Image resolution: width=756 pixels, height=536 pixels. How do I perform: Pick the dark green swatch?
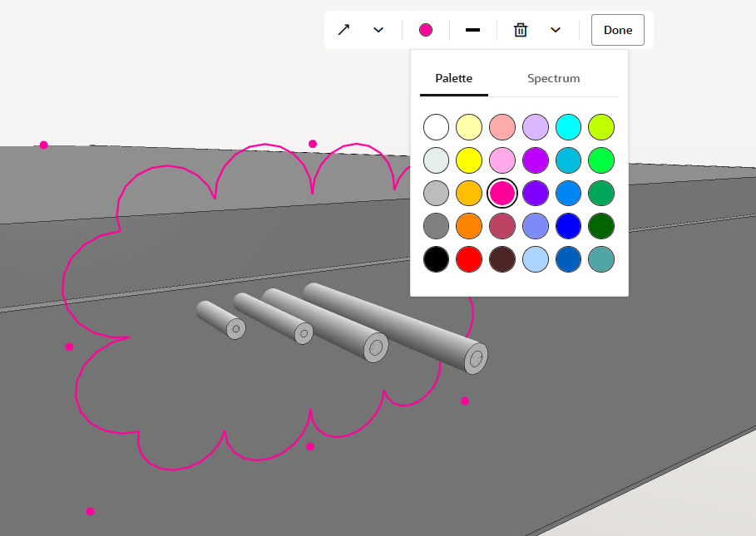[601, 226]
